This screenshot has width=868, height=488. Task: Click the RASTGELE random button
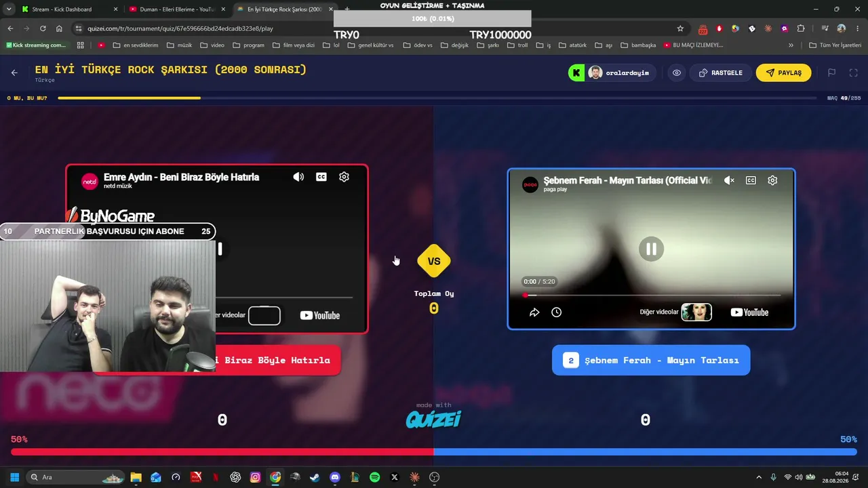(x=720, y=73)
